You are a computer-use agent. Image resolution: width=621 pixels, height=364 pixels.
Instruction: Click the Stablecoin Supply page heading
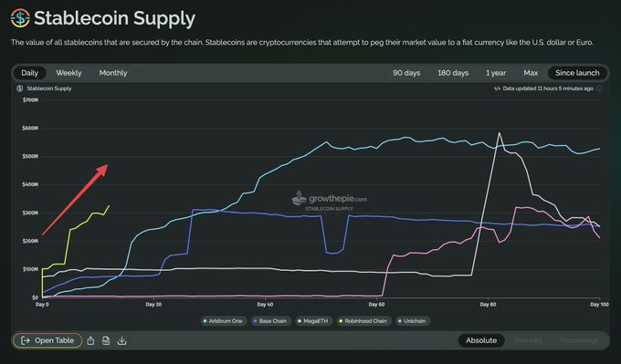[x=114, y=18]
